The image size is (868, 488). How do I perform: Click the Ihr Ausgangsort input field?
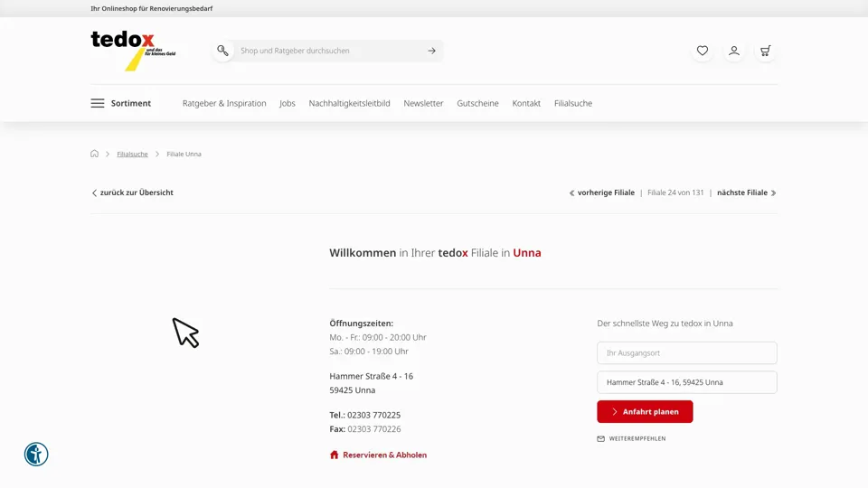[687, 353]
